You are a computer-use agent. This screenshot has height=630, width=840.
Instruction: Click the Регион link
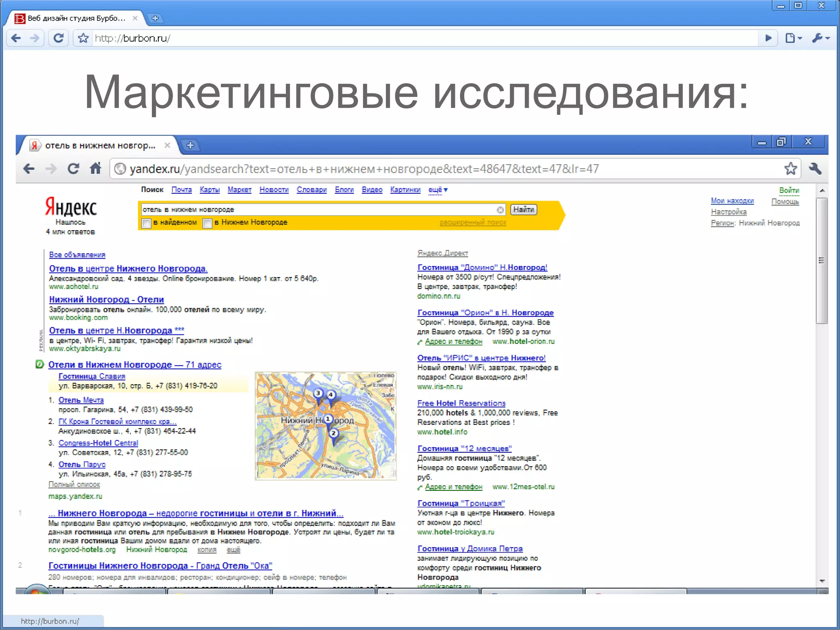pyautogui.click(x=722, y=223)
